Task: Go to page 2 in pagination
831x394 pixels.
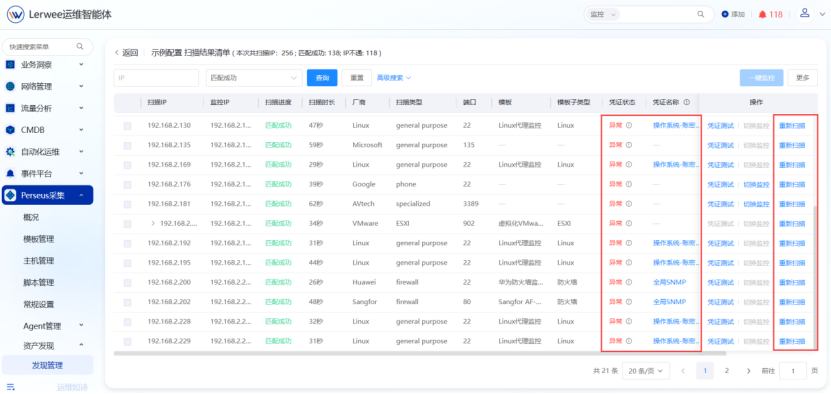Action: click(x=727, y=371)
